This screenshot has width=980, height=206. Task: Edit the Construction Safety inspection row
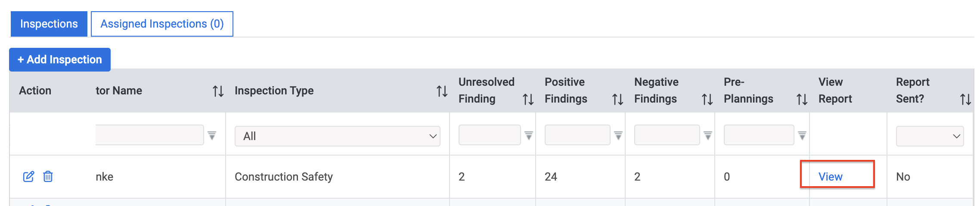coord(28,177)
